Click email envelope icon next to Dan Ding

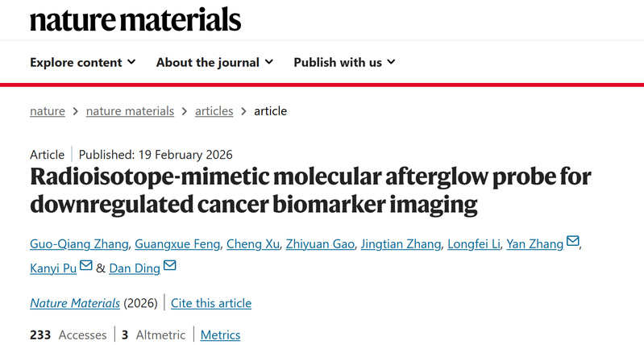[x=169, y=266]
